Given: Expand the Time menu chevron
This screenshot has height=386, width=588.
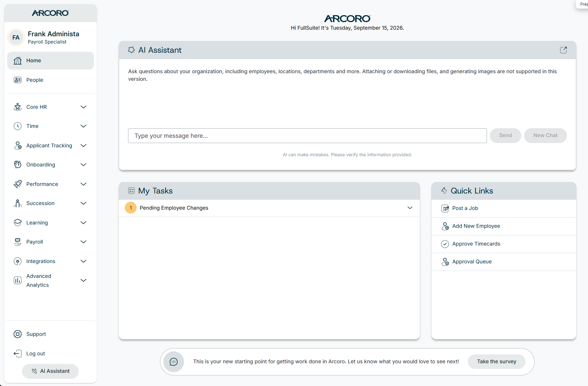Looking at the screenshot, I should tap(84, 126).
